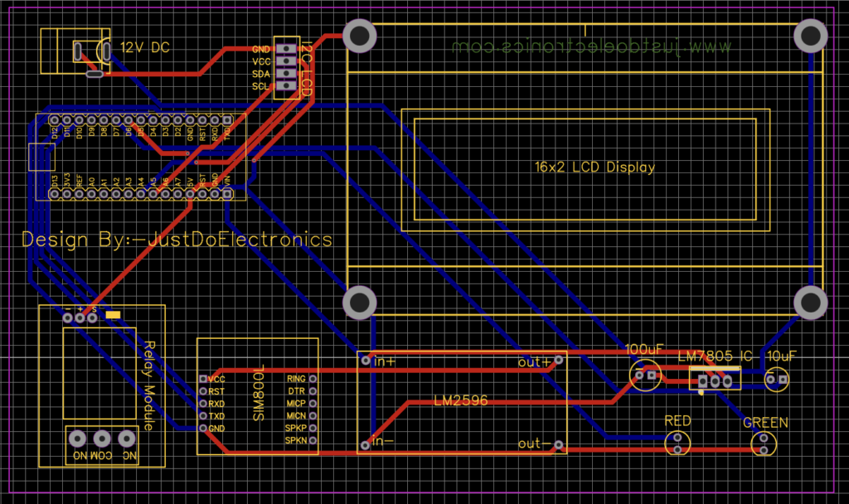Screen dimensions: 849x504
Task: Click the in+ pad near LM2596
Action: (x=365, y=360)
